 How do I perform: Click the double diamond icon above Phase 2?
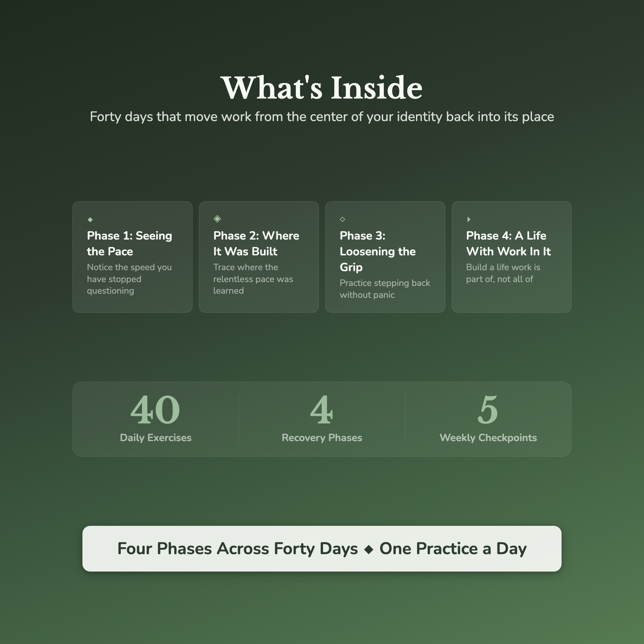(x=217, y=219)
